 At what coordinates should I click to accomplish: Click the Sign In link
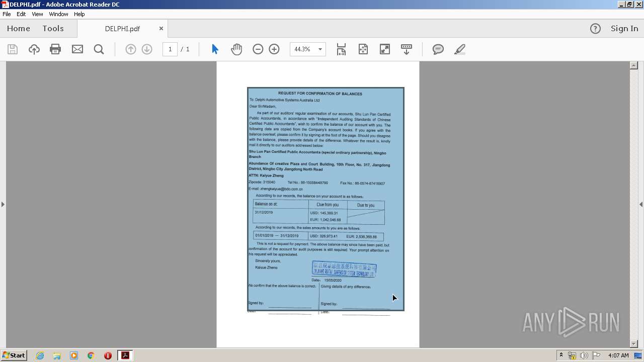click(x=624, y=29)
